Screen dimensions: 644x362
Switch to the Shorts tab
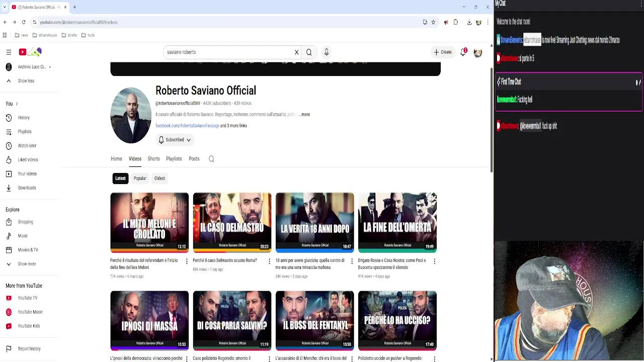click(x=153, y=159)
